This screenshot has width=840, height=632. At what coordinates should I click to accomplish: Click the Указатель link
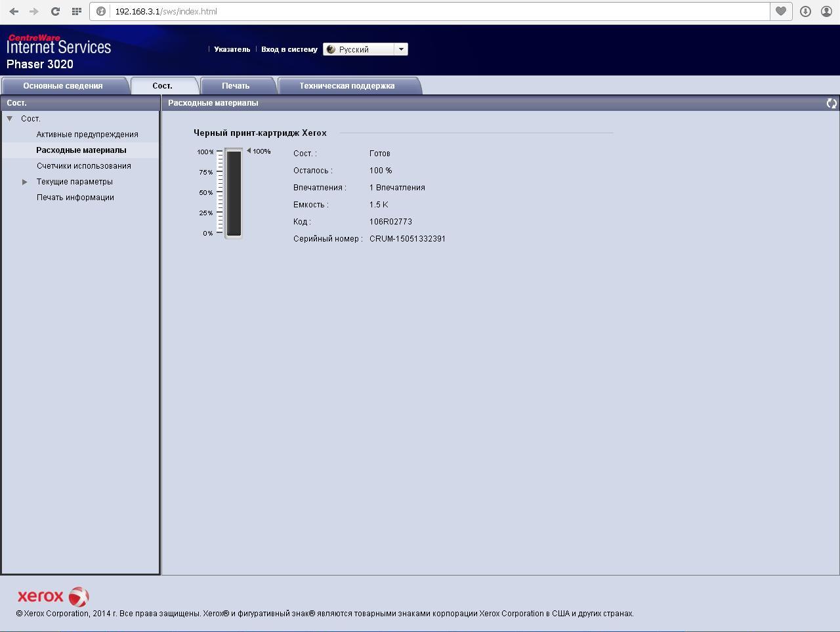coord(232,49)
